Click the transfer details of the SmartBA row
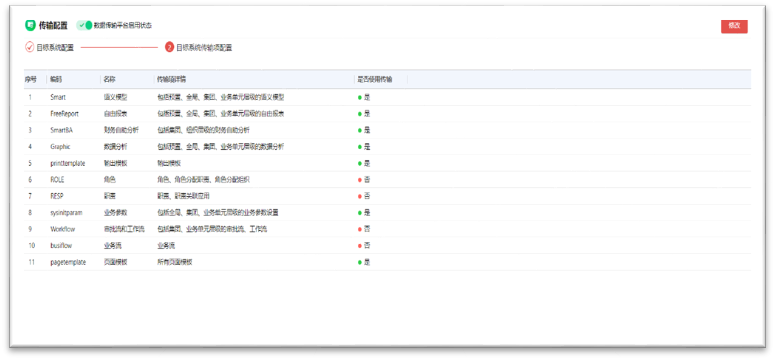The image size is (776, 360). tap(203, 130)
